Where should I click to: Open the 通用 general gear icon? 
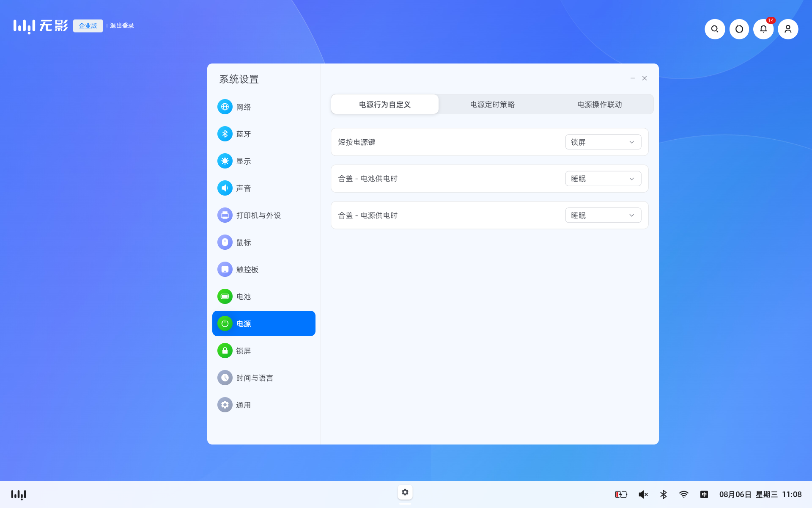coord(225,405)
